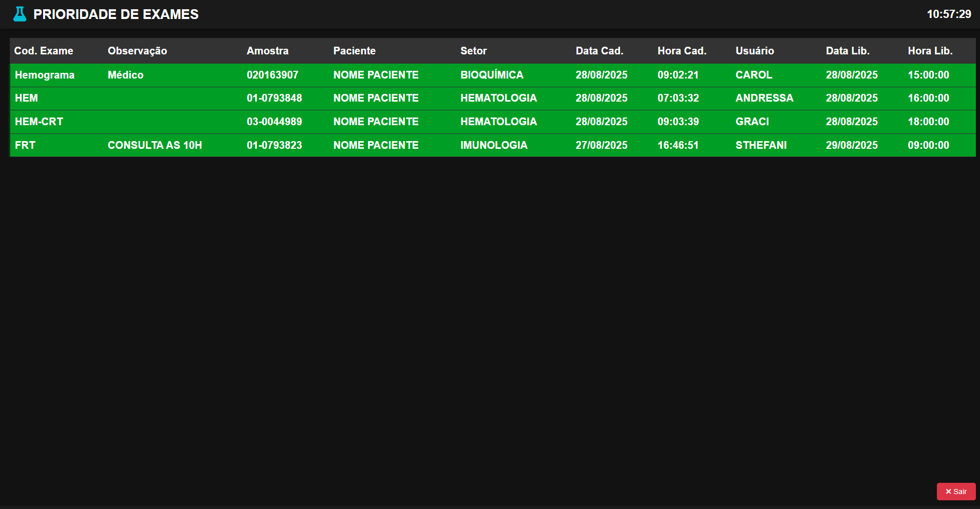The height and width of the screenshot is (509, 980).
Task: Select the Observação column header
Action: (x=137, y=51)
